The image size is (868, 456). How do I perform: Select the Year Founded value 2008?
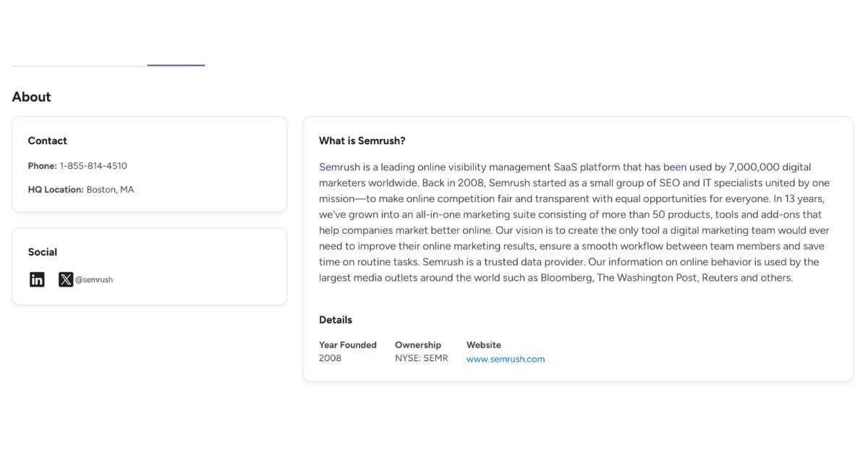331,358
